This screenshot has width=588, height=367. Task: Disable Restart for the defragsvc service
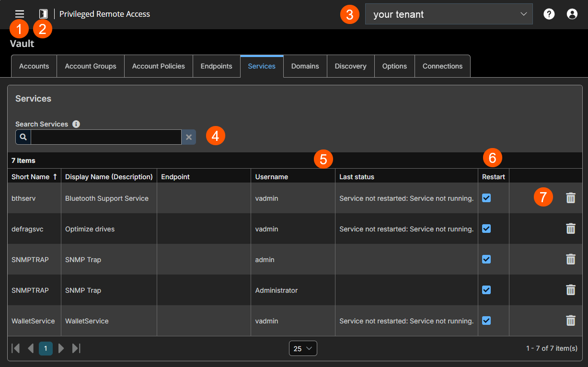pos(486,229)
